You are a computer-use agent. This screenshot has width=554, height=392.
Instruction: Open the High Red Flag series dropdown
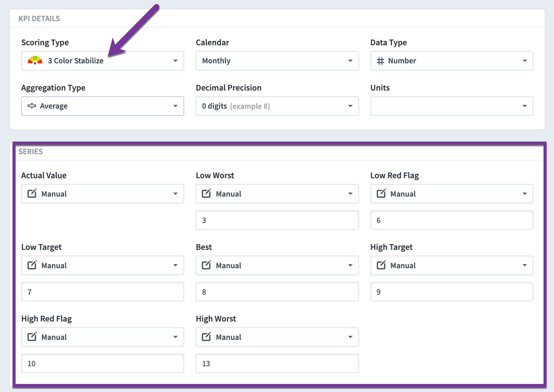103,337
